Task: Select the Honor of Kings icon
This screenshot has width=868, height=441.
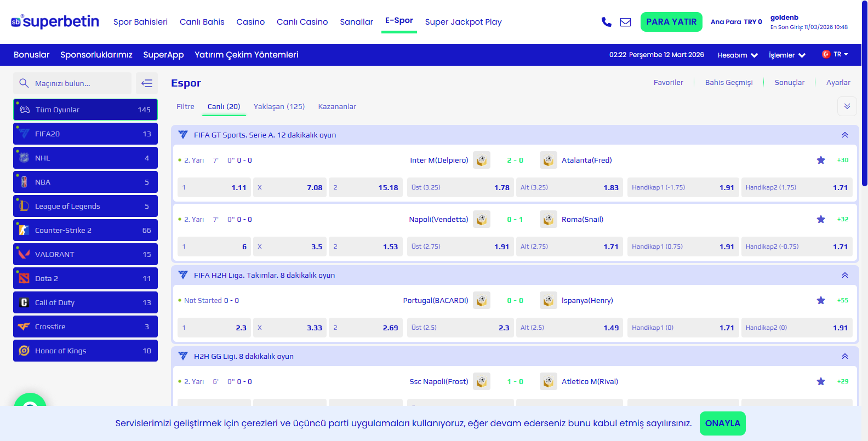Action: (24, 351)
